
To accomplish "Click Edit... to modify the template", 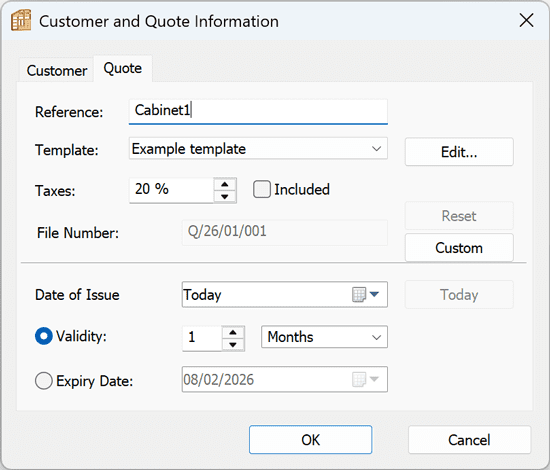I will (459, 152).
